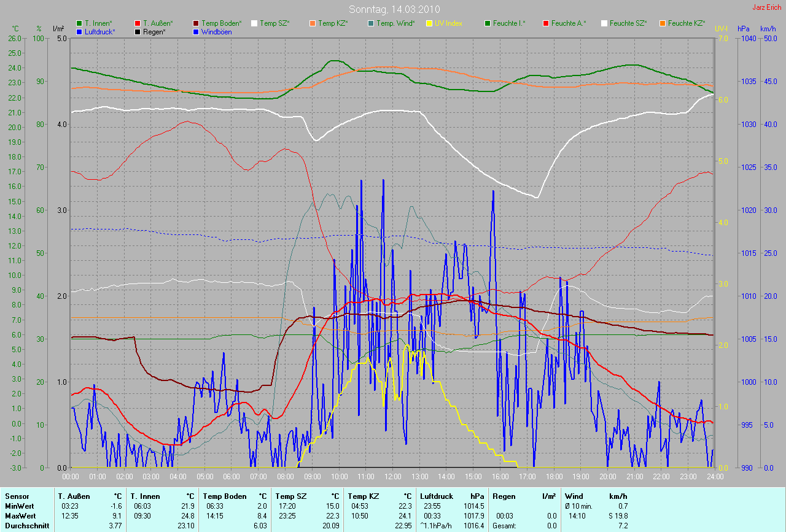Click the T. Innen column header in table
Screen dimensions: 786x532
coord(145,496)
